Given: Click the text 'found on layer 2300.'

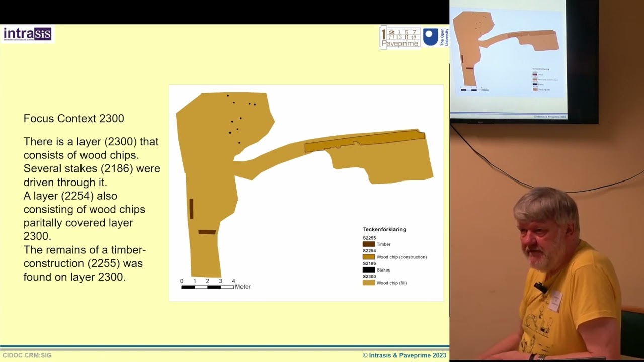Looking at the screenshot, I should [74, 277].
